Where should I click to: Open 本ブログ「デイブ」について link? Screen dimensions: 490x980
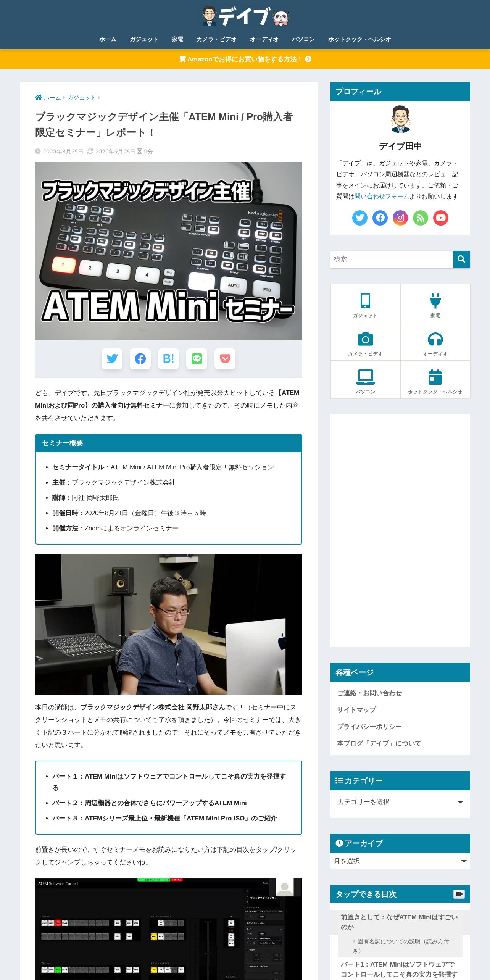[x=379, y=743]
